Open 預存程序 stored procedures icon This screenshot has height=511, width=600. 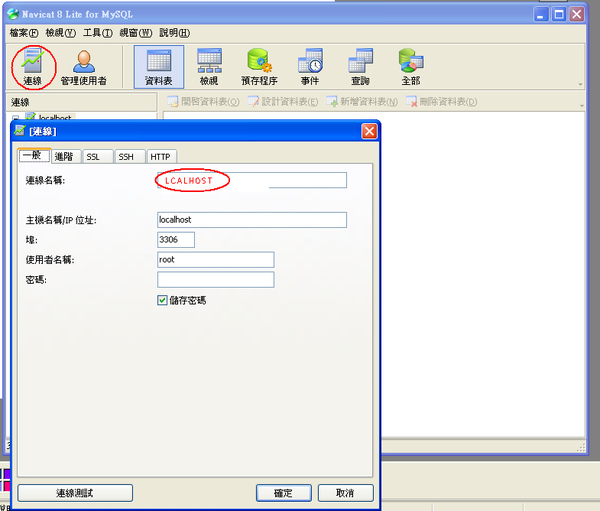point(259,67)
